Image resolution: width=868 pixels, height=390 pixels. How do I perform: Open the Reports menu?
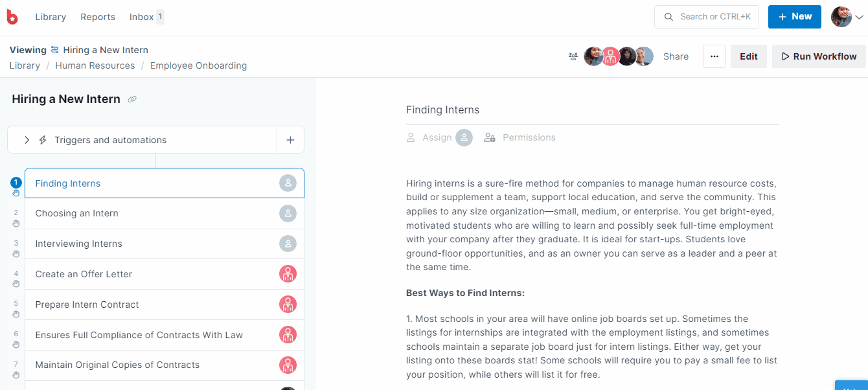click(x=98, y=17)
